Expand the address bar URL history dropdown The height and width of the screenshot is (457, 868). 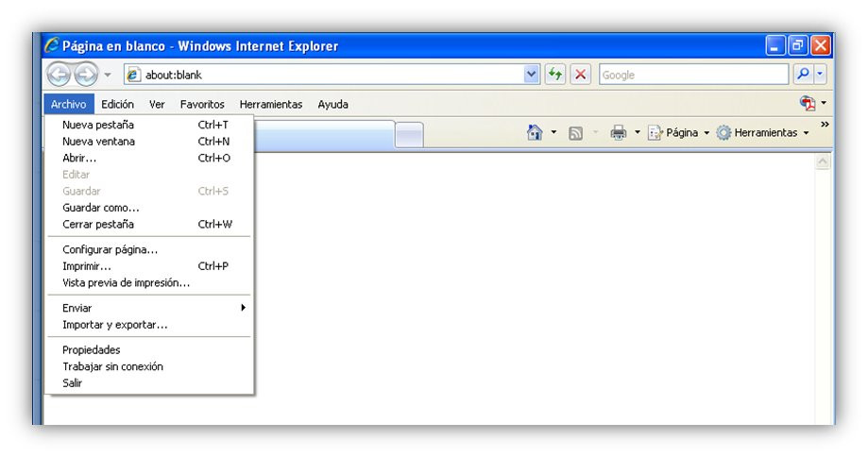point(531,75)
